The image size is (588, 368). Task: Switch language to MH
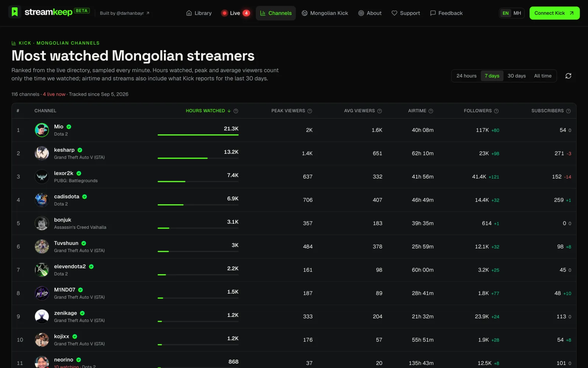click(x=517, y=13)
